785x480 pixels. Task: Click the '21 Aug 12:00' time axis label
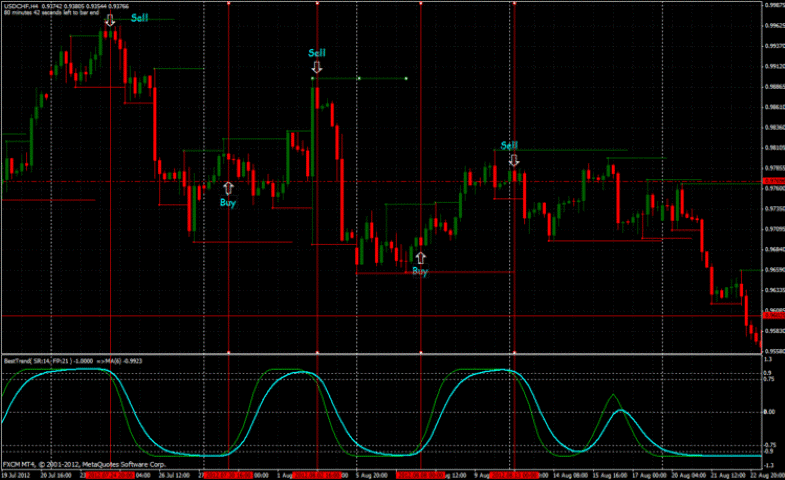(728, 475)
